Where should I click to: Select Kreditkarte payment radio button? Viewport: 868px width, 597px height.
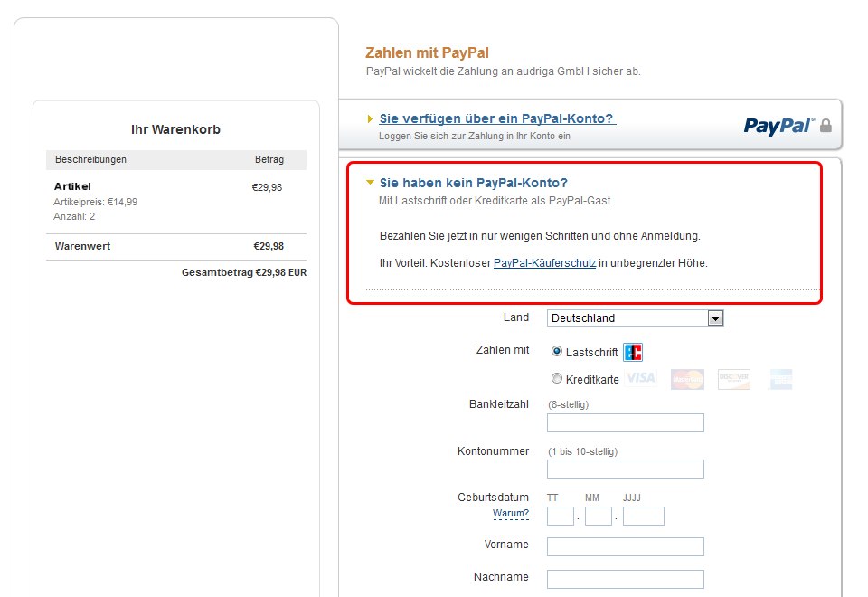[557, 378]
